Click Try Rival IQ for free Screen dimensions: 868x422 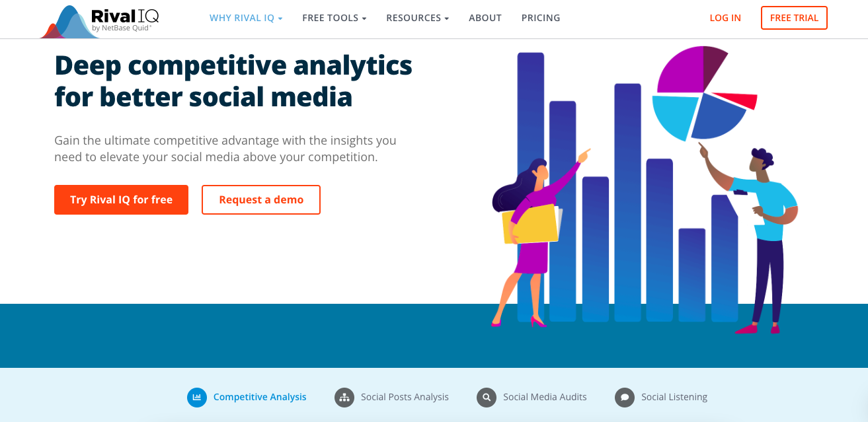pos(121,199)
